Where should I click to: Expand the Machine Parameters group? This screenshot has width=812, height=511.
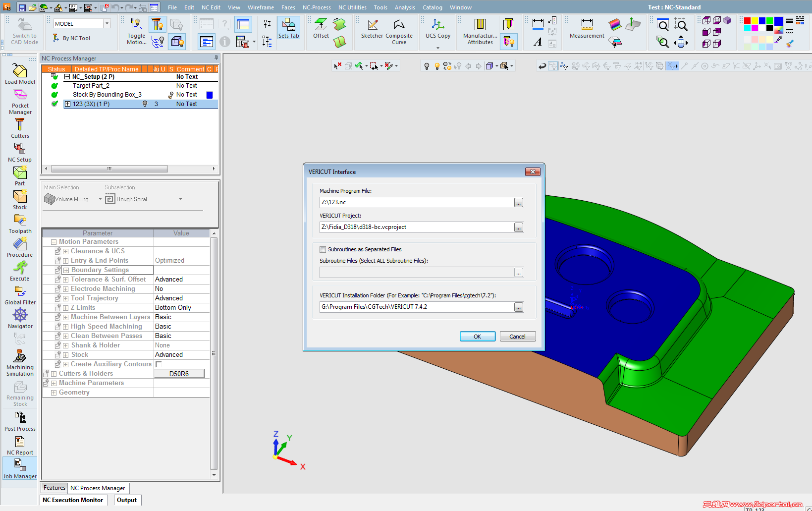[x=54, y=383]
